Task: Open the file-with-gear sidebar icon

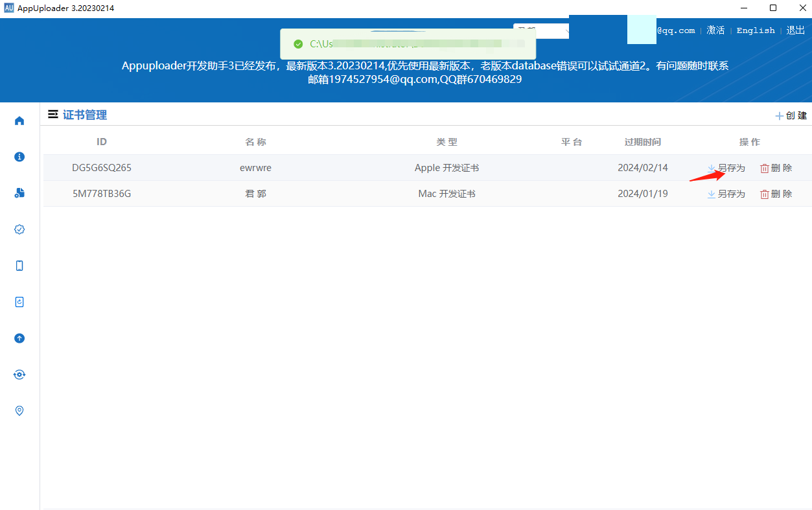Action: (x=19, y=193)
